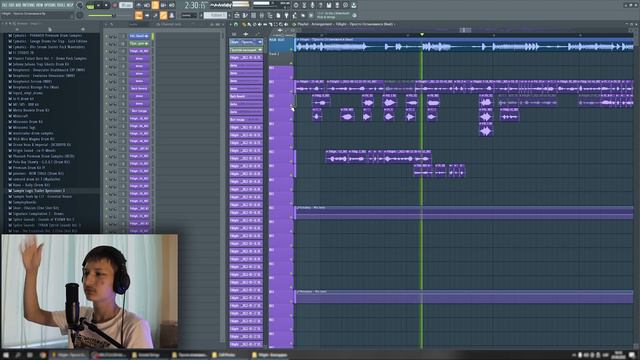Click the Windows taskbar search icon

click(x=18, y=356)
